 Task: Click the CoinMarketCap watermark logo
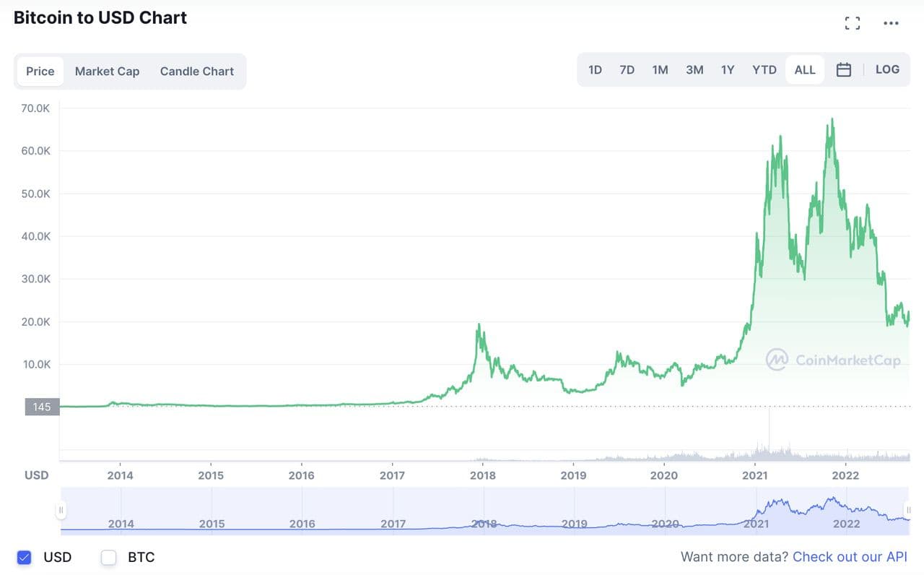pyautogui.click(x=776, y=359)
